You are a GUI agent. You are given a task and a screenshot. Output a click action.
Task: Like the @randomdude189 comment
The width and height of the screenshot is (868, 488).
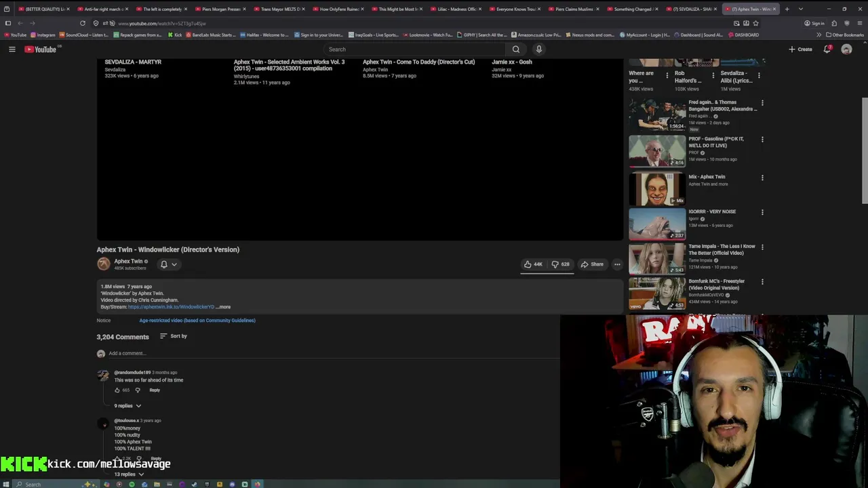[117, 390]
